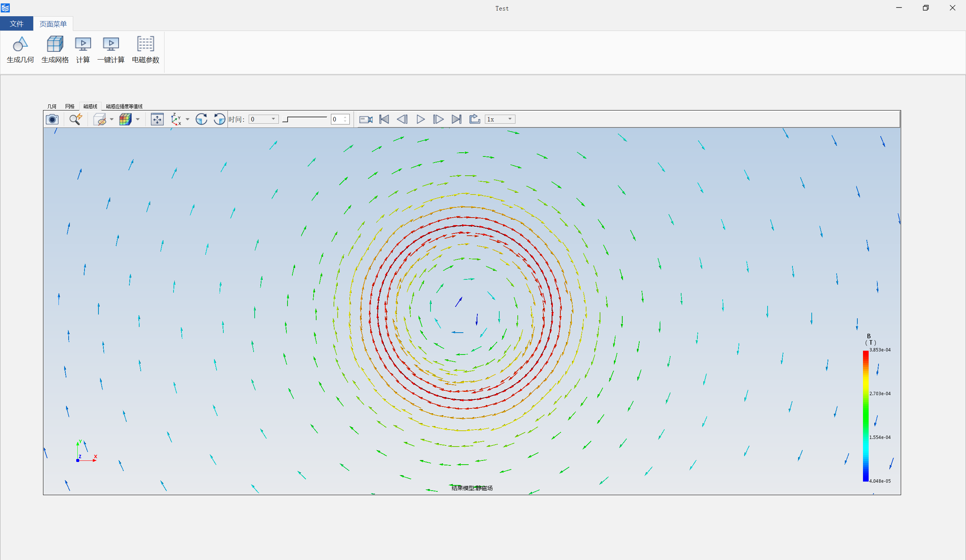Click the 1.554e-04 legend value
966x560 pixels.
click(x=880, y=437)
